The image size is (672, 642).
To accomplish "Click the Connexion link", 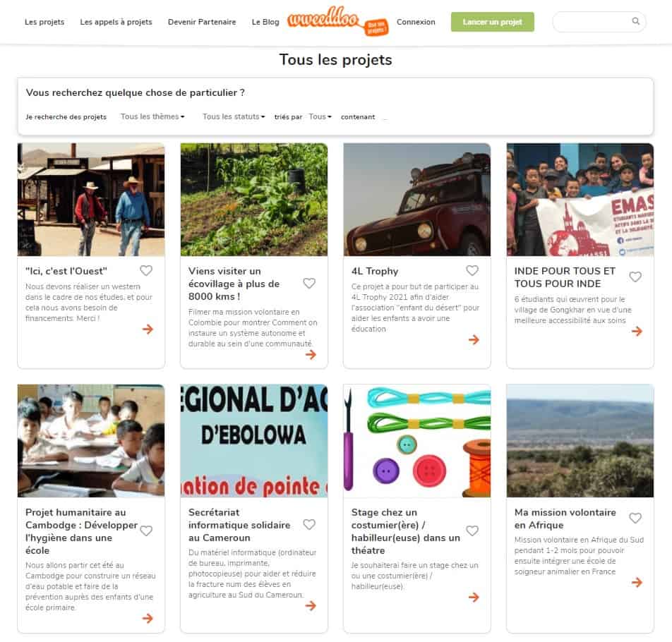I will click(416, 22).
